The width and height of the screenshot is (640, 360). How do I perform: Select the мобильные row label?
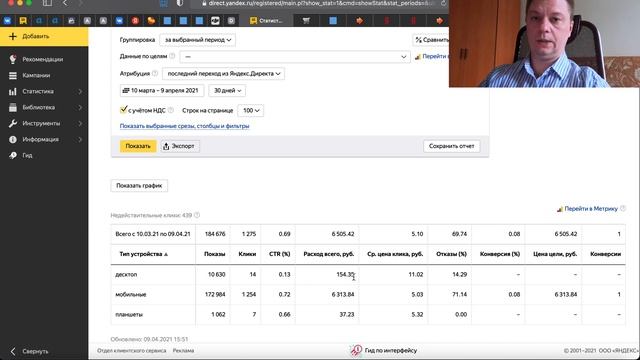point(131,294)
